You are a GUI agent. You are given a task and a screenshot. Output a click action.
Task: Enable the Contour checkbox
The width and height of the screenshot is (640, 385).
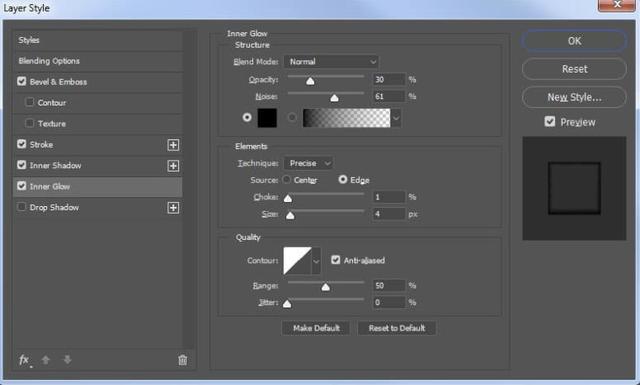[29, 102]
